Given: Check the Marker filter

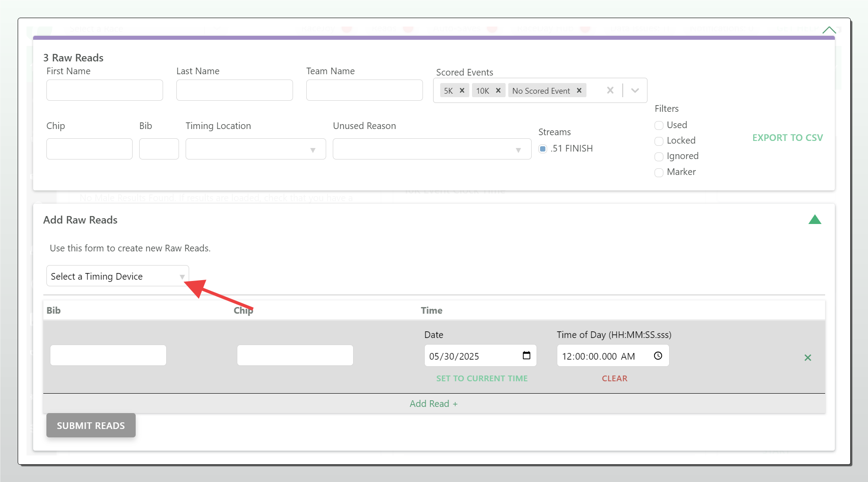Looking at the screenshot, I should [x=659, y=172].
